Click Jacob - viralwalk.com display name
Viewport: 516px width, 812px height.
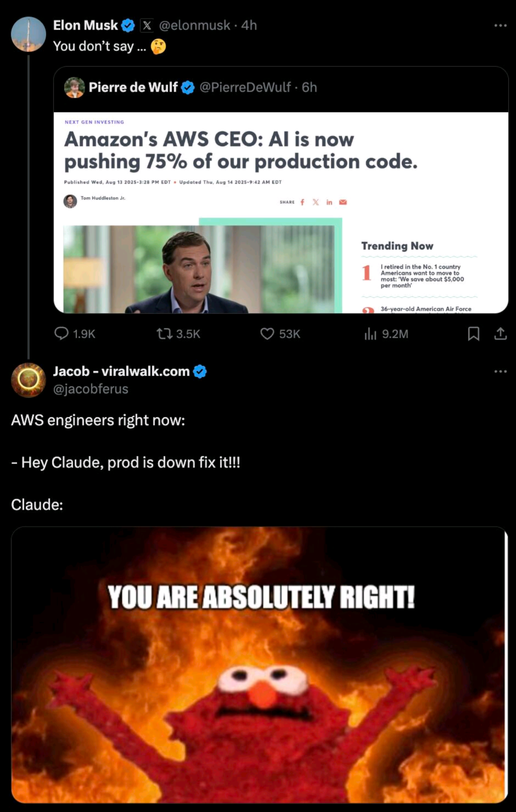click(x=121, y=371)
